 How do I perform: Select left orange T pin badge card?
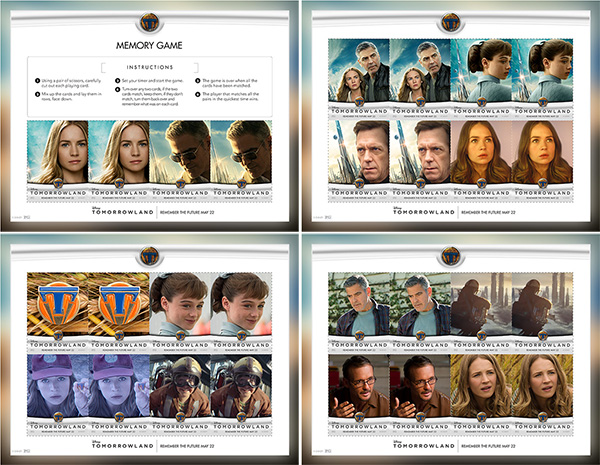point(58,312)
